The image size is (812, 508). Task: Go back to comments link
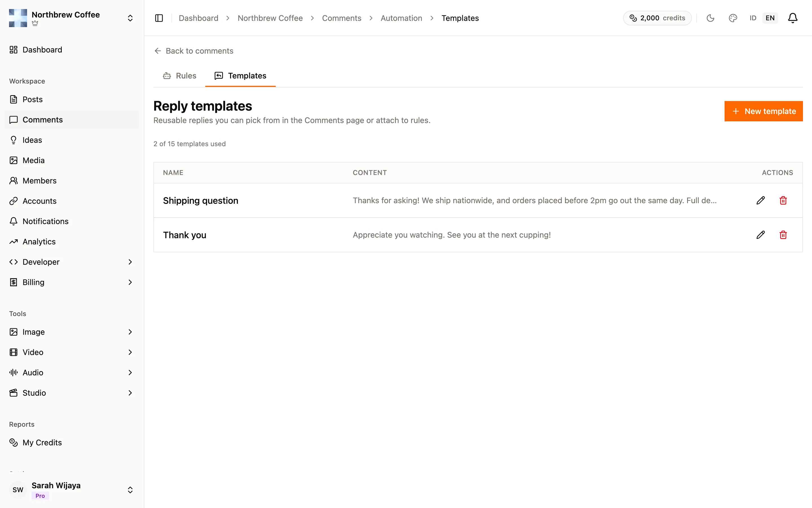point(194,51)
